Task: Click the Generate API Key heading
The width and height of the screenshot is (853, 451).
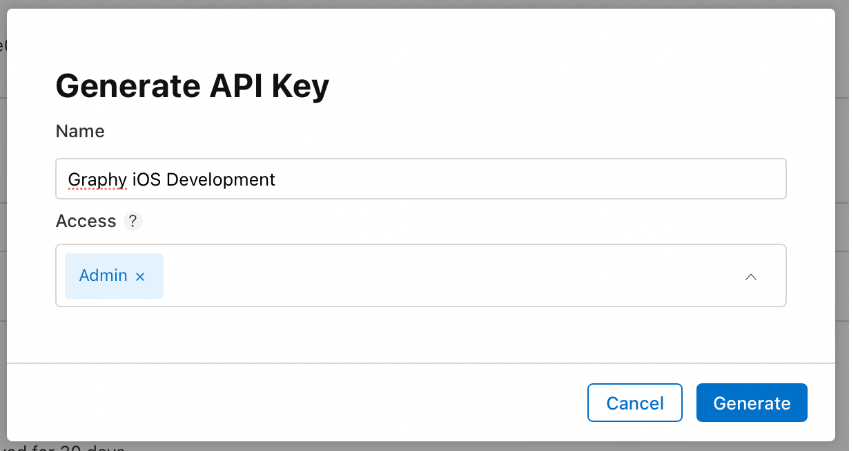Action: click(x=192, y=86)
